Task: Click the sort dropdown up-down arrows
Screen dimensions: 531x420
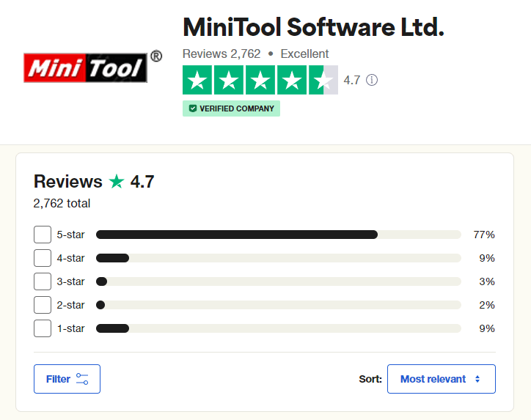Action: pos(477,379)
